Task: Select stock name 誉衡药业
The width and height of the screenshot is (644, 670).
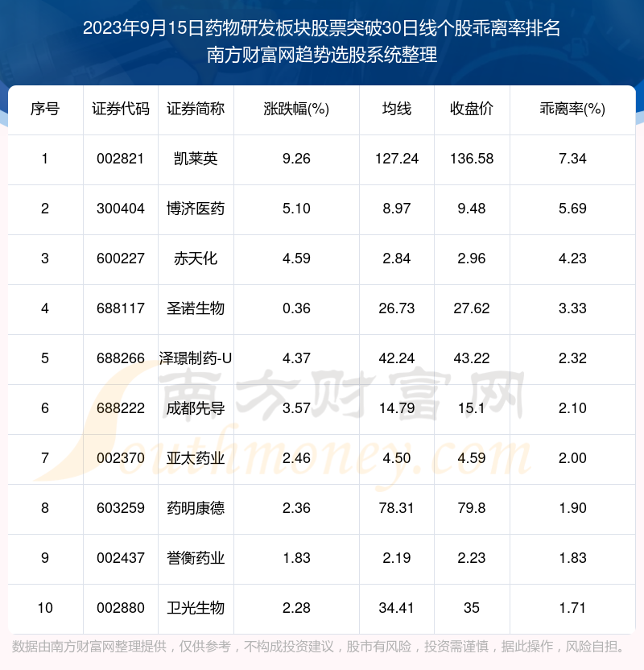Action: coord(196,558)
